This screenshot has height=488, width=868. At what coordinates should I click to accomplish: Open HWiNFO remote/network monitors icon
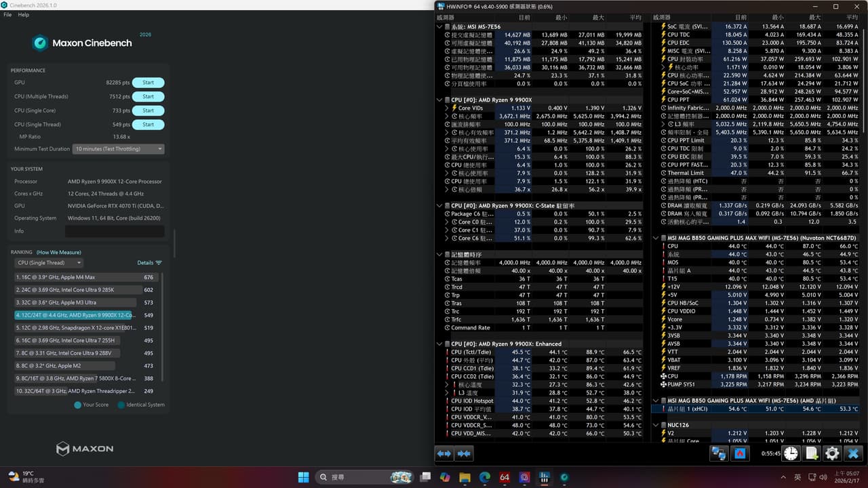pyautogui.click(x=718, y=453)
